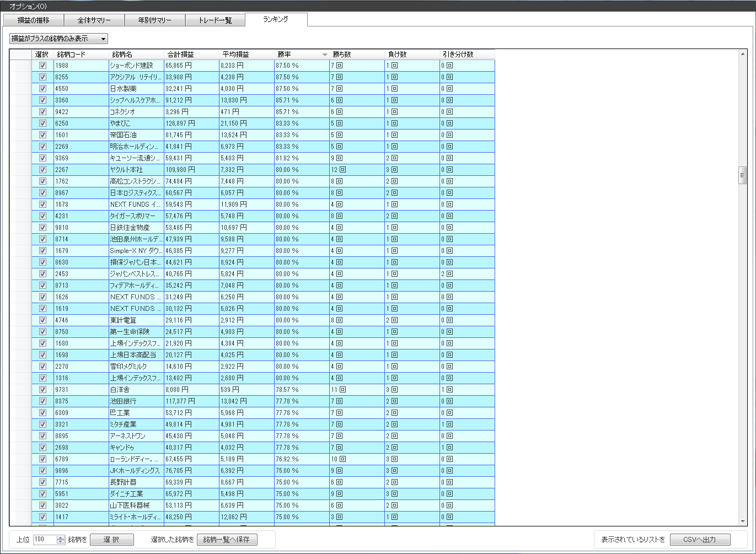Select the ランキング tab
Screen dimensions: 756x554
[x=276, y=19]
